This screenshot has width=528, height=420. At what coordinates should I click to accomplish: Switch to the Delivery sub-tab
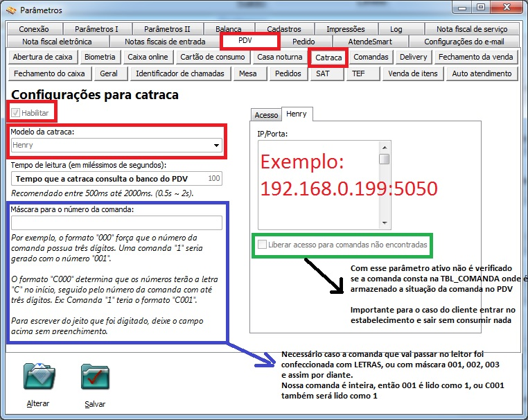coord(414,57)
